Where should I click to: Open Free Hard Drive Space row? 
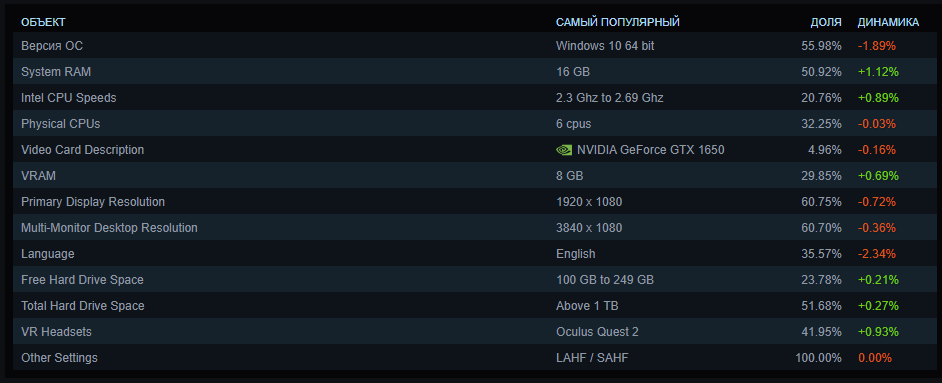click(x=470, y=280)
